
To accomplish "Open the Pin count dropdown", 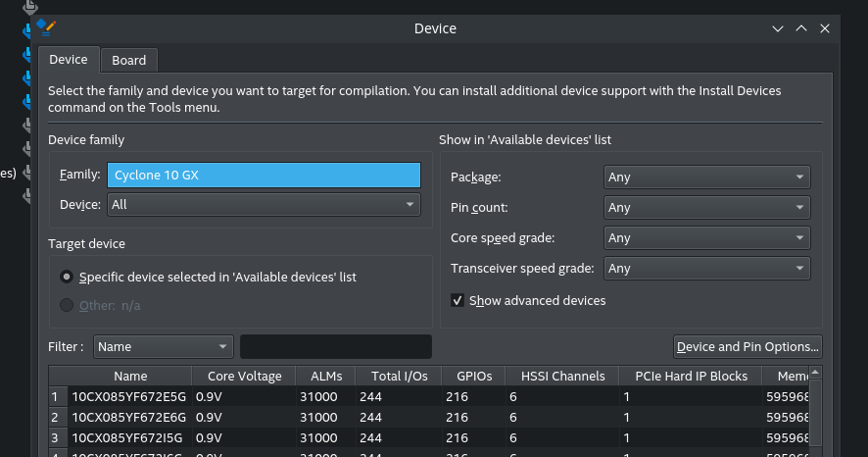I will 706,208.
